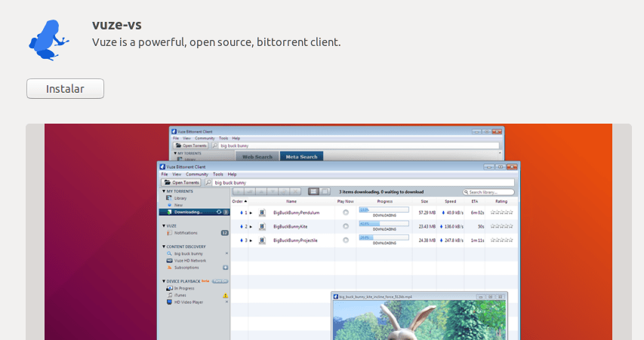Click the Search library field
Image resolution: width=644 pixels, height=340 pixels.
point(488,192)
